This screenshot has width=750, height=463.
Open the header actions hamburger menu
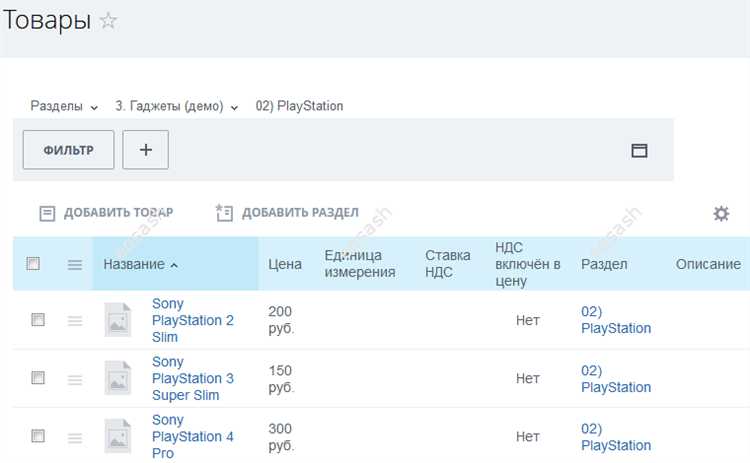coord(75,265)
